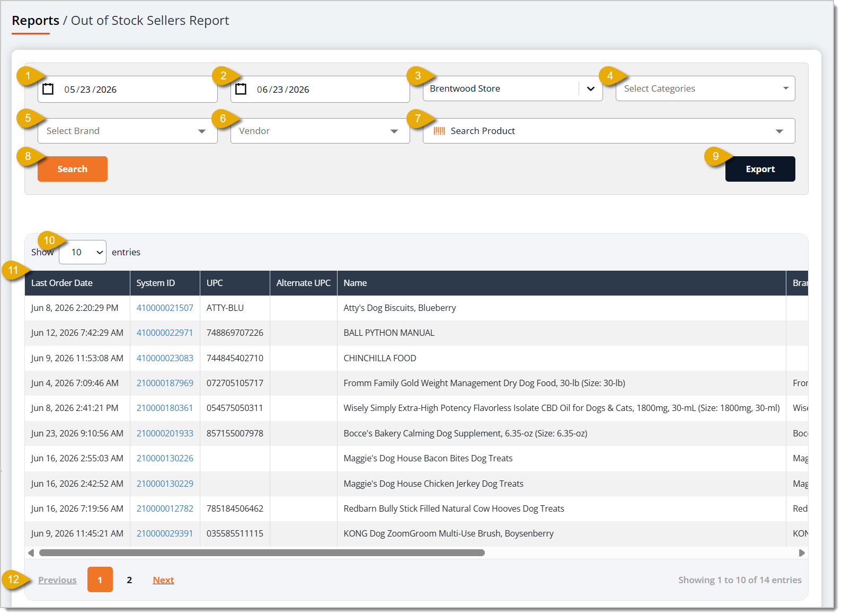This screenshot has height=616, width=842.
Task: Open System ID 410000023083
Action: (x=165, y=358)
